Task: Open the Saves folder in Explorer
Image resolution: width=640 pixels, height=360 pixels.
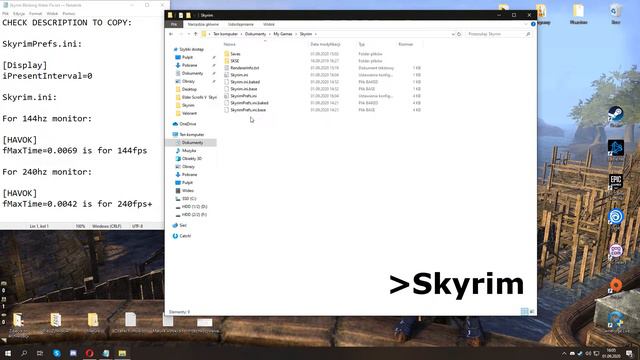Action: click(x=236, y=54)
